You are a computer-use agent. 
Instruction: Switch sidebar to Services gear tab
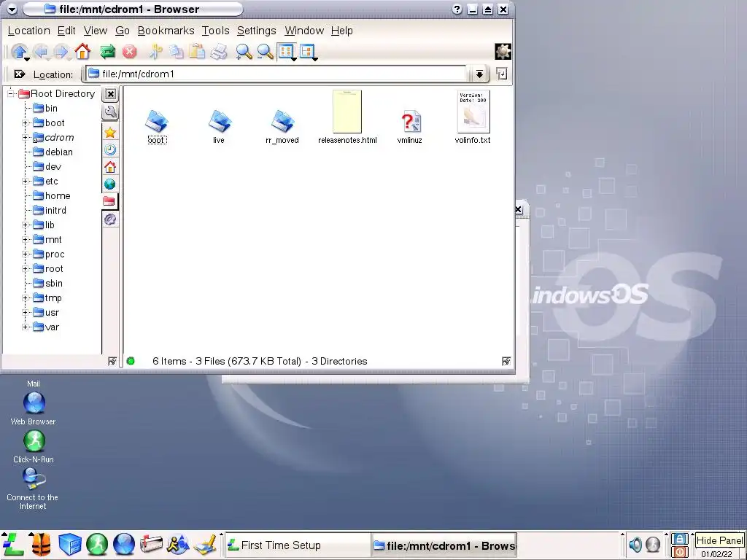click(x=110, y=219)
